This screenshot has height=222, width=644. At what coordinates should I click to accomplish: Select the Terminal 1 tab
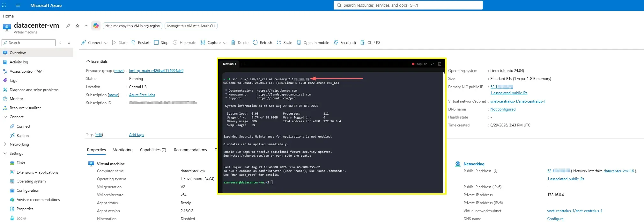click(229, 64)
